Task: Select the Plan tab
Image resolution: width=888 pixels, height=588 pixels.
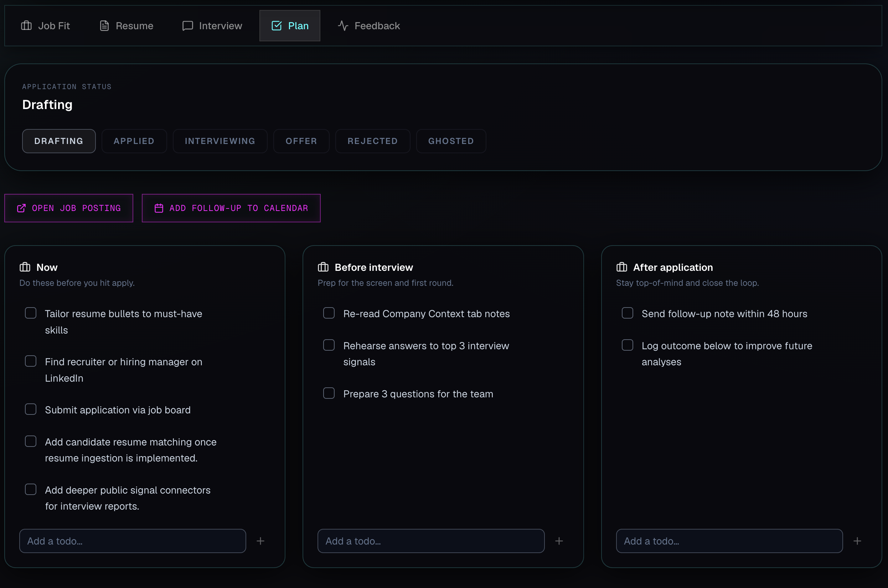Action: 290,26
